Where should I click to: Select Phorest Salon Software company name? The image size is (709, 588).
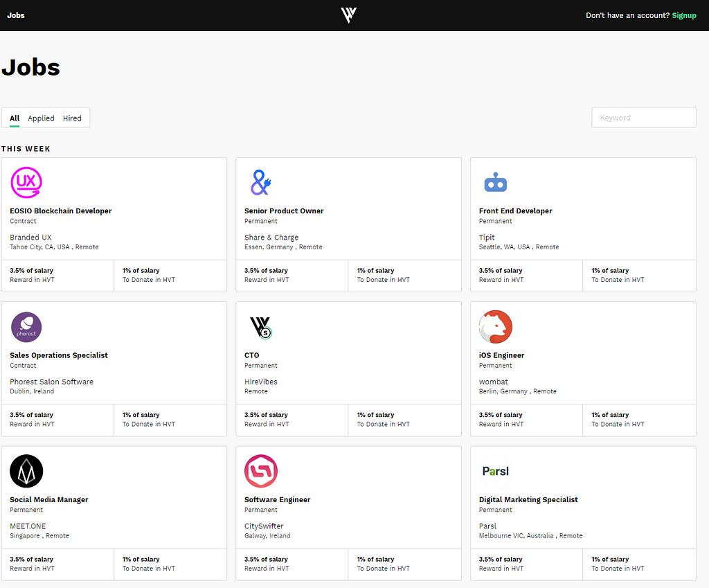[x=51, y=382]
